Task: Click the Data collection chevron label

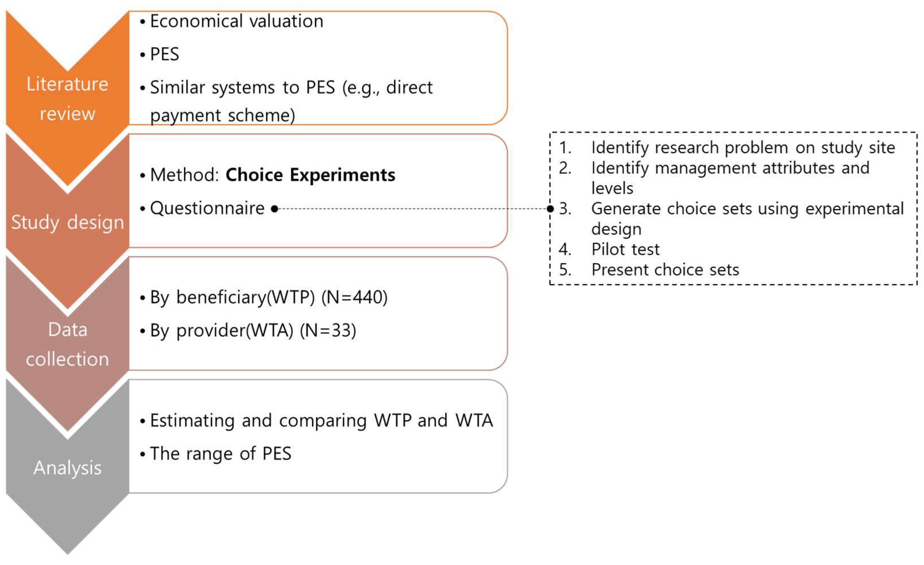Action: (x=67, y=344)
